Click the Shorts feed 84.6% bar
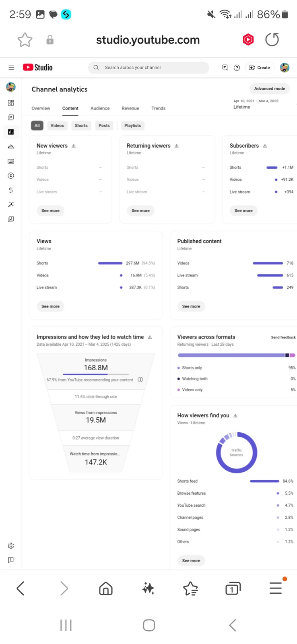Screen dimensions: 297x644 [264, 481]
